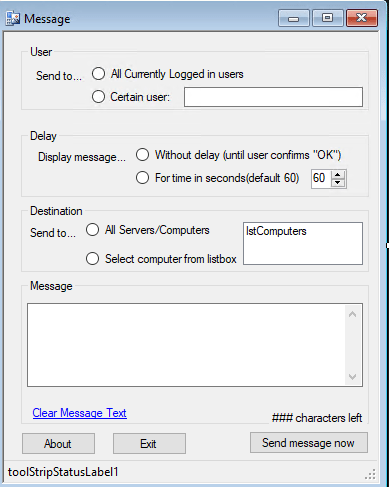The height and width of the screenshot is (487, 389).
Task: Click the Message app icon in title bar
Action: 13,19
